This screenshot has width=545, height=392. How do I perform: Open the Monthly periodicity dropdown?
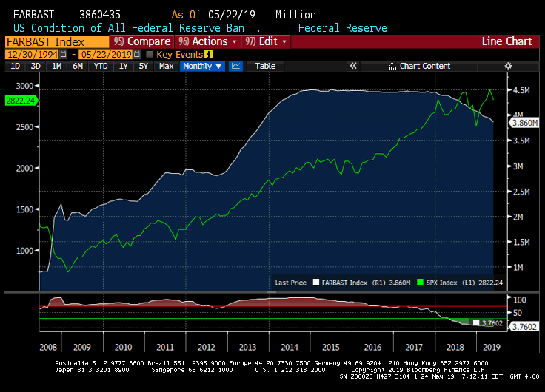point(202,66)
